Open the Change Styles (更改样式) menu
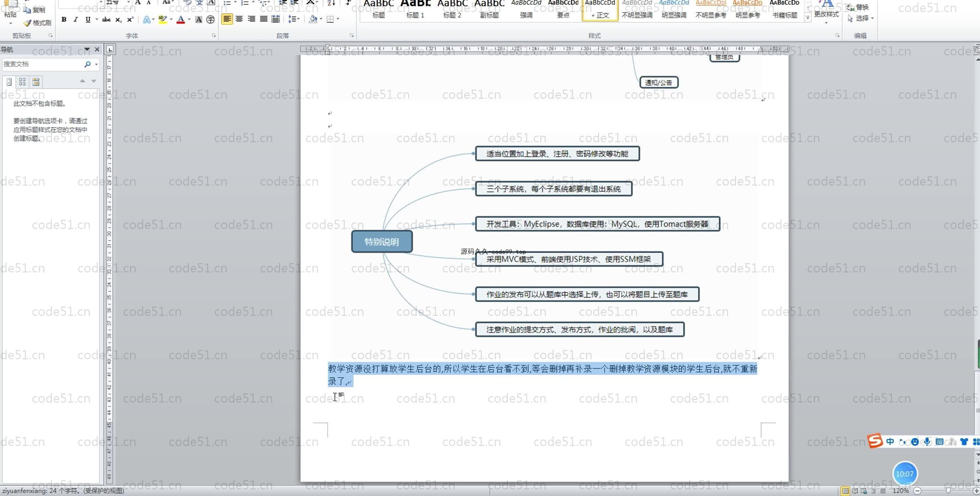Image resolution: width=980 pixels, height=496 pixels. click(x=826, y=13)
